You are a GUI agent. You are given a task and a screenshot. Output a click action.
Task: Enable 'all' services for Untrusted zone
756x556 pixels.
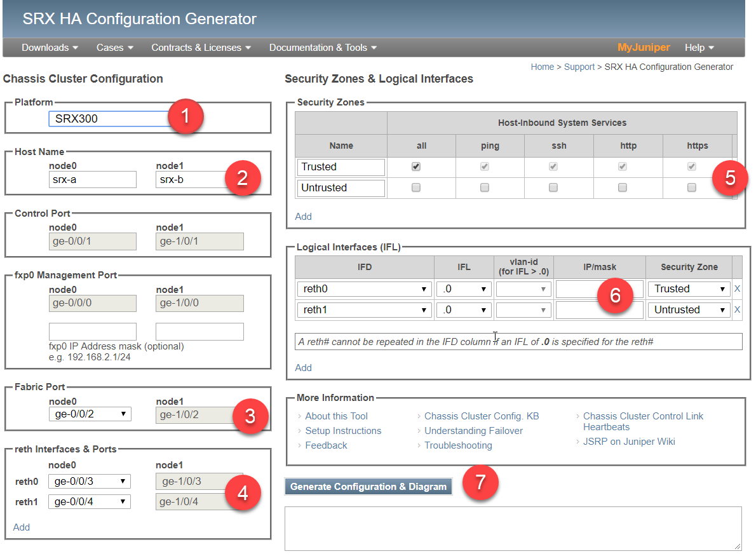(x=416, y=187)
